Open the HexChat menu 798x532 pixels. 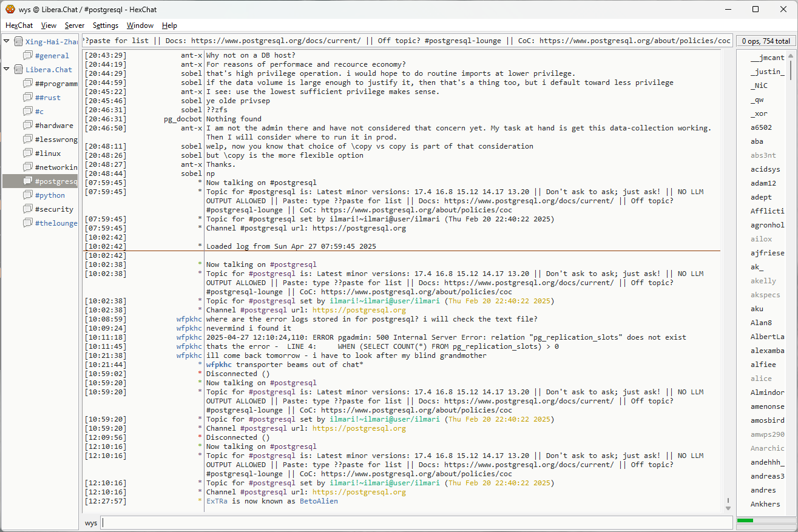click(x=19, y=25)
